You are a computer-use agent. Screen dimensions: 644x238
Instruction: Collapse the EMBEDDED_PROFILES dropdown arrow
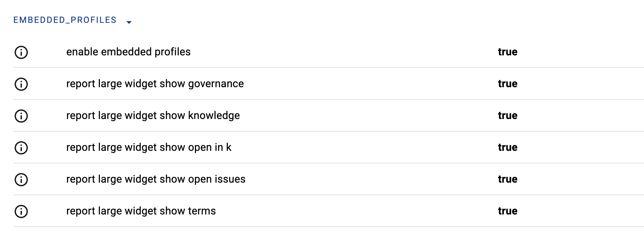129,22
